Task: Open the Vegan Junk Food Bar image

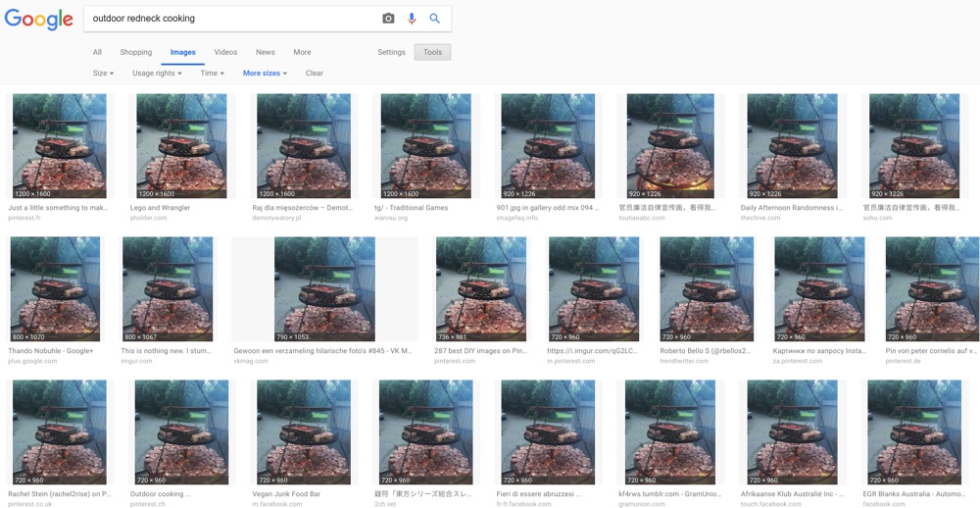Action: click(304, 432)
